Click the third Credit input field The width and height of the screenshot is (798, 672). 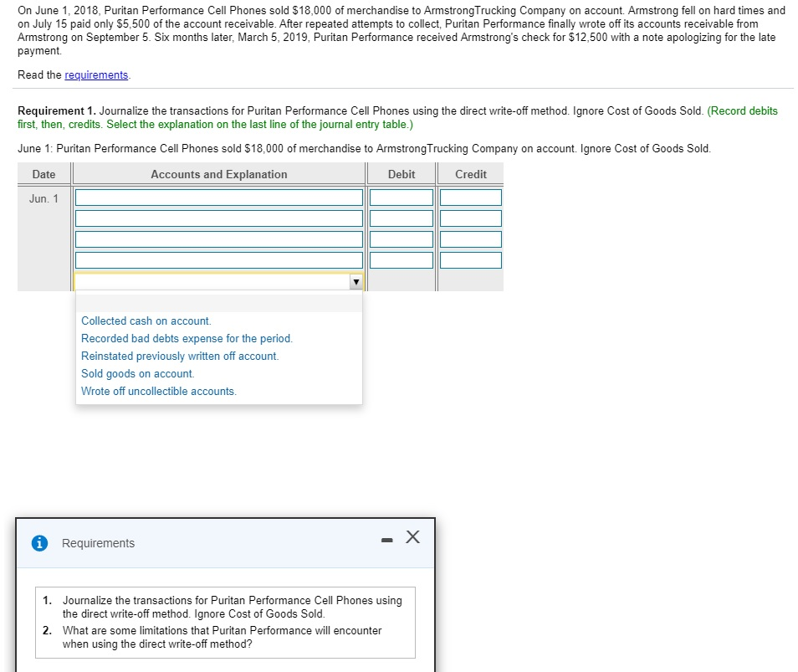[470, 239]
